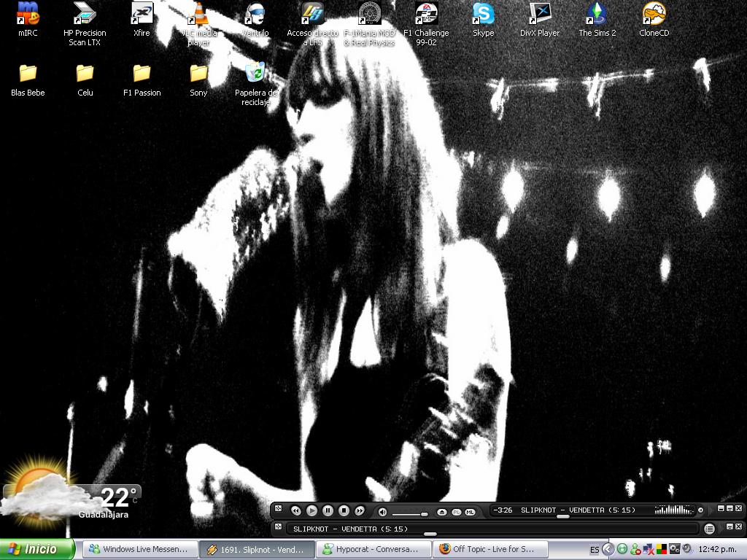Click the Winamp seek bar handle under song title
The height and width of the screenshot is (560, 747).
point(562,517)
